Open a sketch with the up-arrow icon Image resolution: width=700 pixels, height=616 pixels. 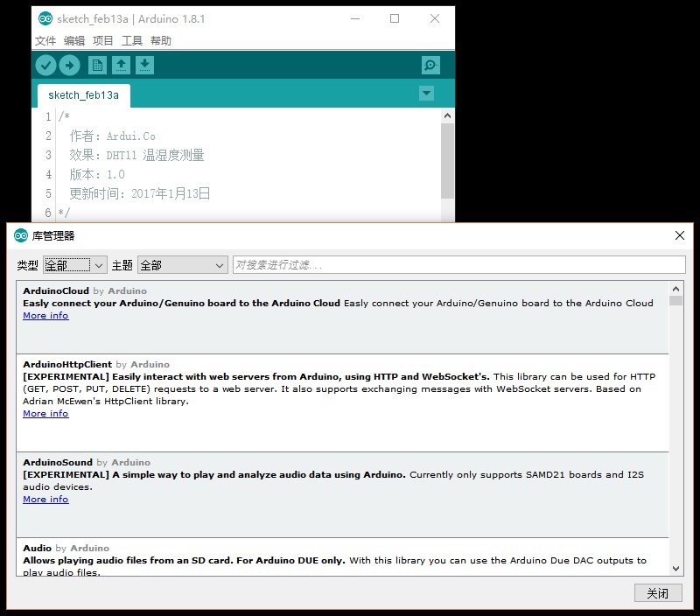[121, 66]
